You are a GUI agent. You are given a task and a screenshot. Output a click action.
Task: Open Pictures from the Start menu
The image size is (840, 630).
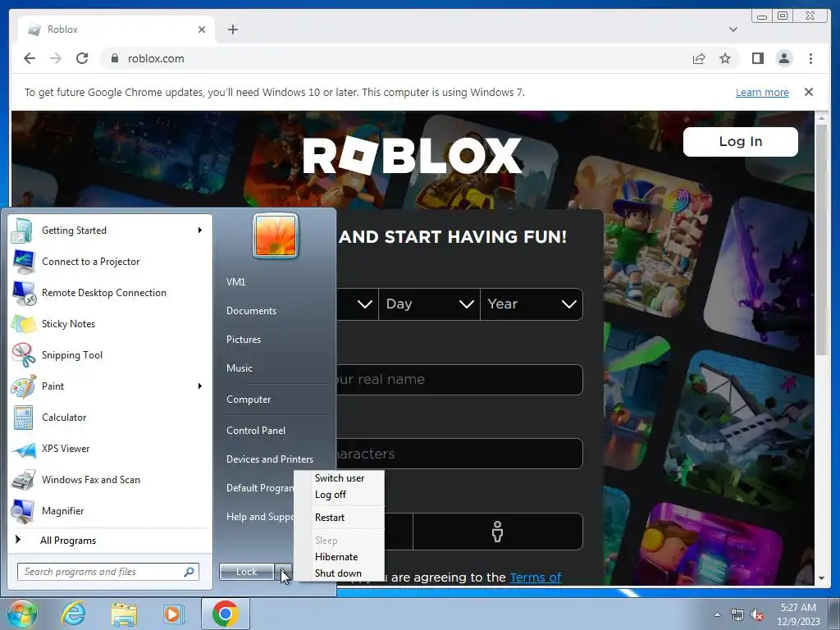(244, 340)
